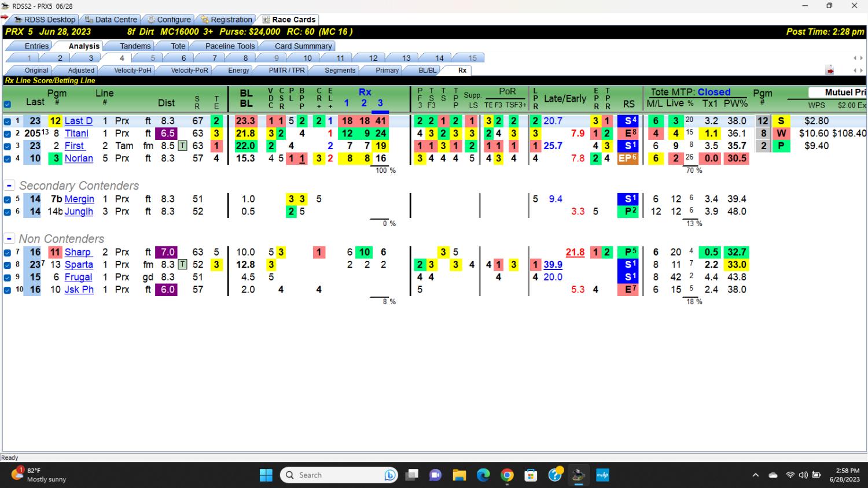The width and height of the screenshot is (868, 488).
Task: Toggle the select-all checkbox in header
Action: point(7,105)
